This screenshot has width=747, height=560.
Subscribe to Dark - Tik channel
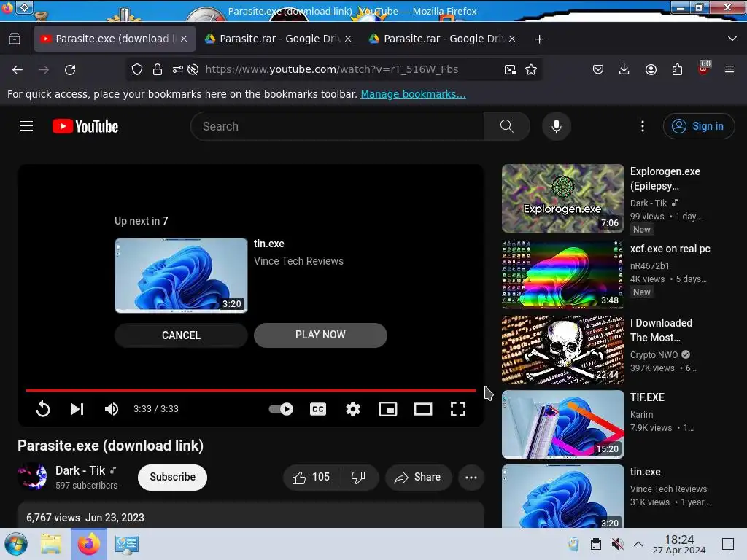coord(172,477)
